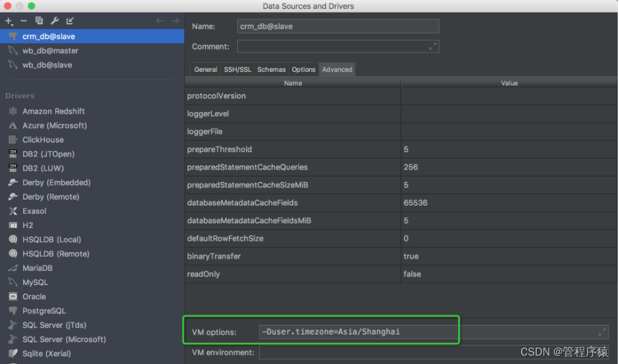The height and width of the screenshot is (364, 619).
Task: Click the binaryTransfer value true
Action: click(411, 256)
